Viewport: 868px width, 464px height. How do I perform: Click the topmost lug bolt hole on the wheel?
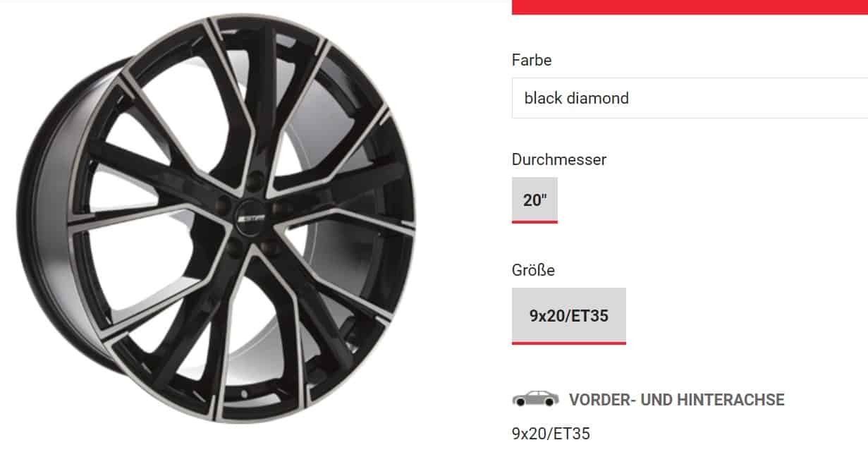(255, 181)
